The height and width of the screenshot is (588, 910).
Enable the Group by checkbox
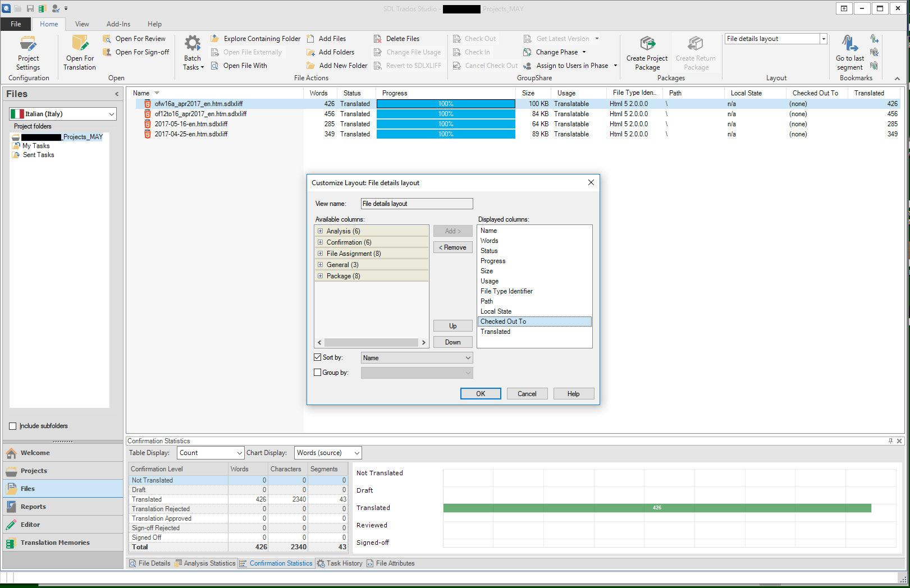[x=317, y=373]
